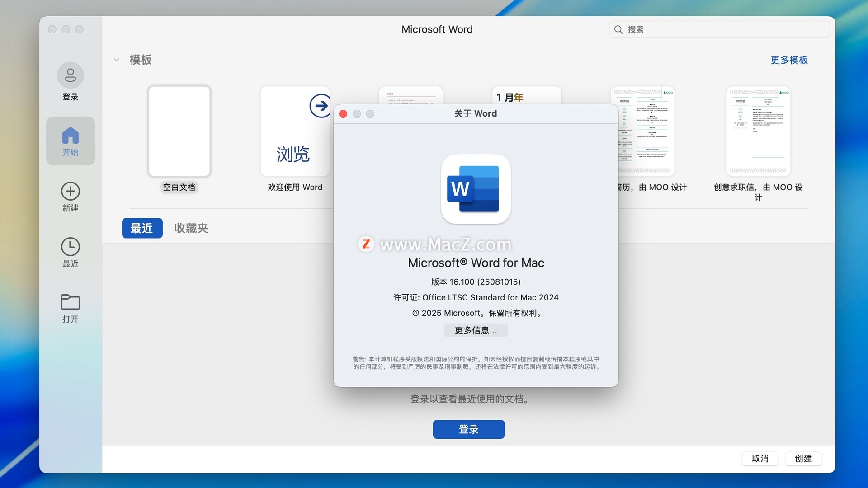Click the Microsoft® Word for Mac heading
This screenshot has width=868, height=488.
[476, 263]
